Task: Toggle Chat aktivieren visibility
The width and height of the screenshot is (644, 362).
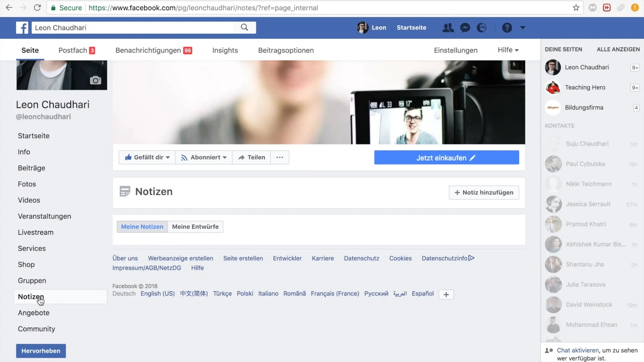Action: (x=578, y=350)
